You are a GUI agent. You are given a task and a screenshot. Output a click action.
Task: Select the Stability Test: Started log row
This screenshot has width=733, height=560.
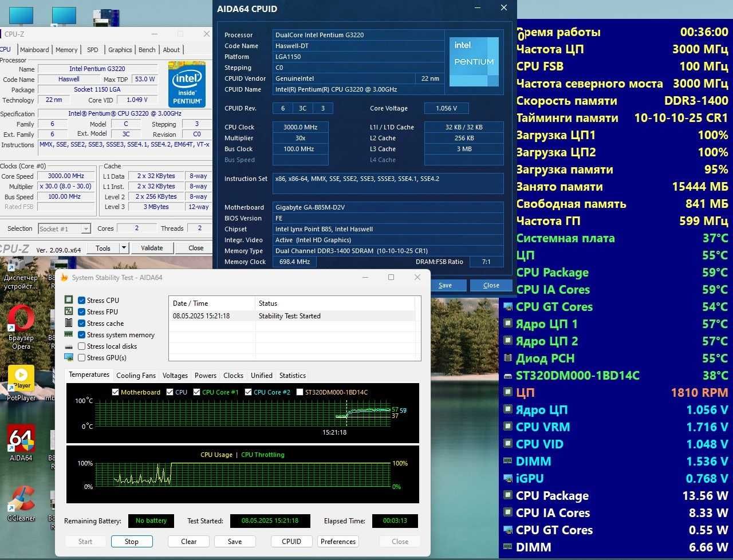[x=292, y=316]
